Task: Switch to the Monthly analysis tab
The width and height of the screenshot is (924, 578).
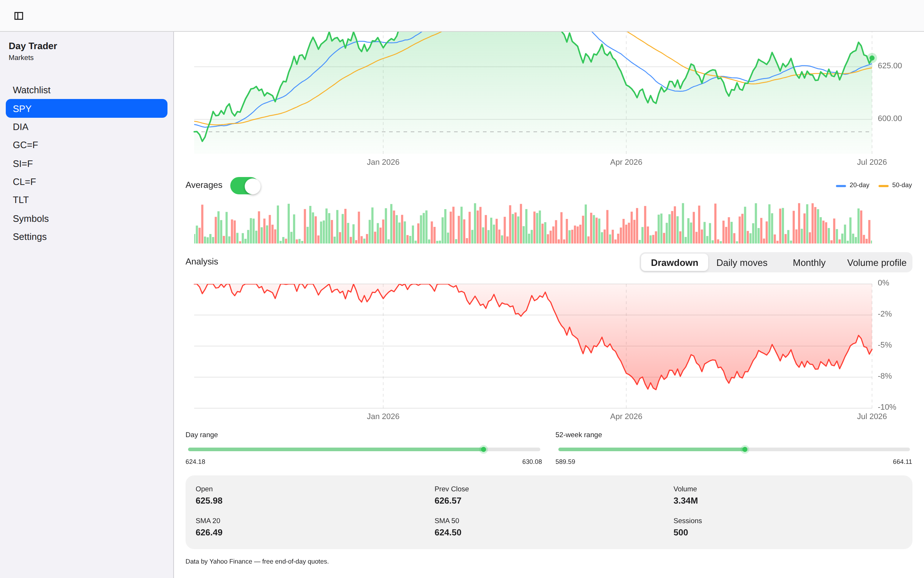Action: 809,263
